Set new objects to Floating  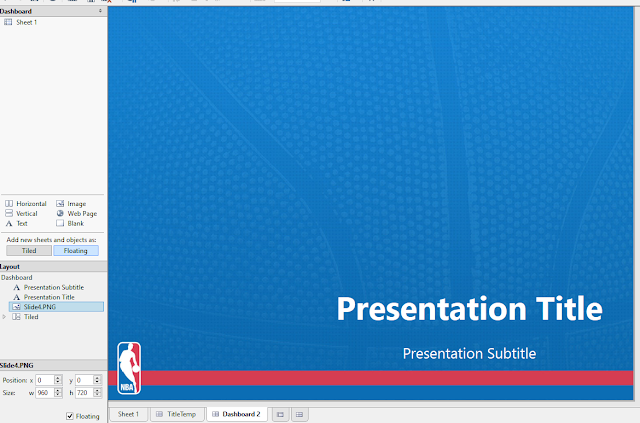tap(76, 251)
